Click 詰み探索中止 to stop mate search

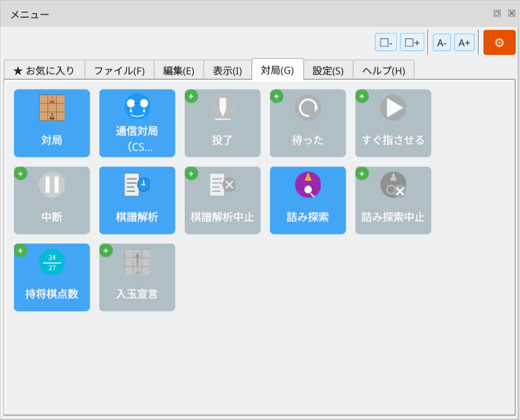click(393, 201)
